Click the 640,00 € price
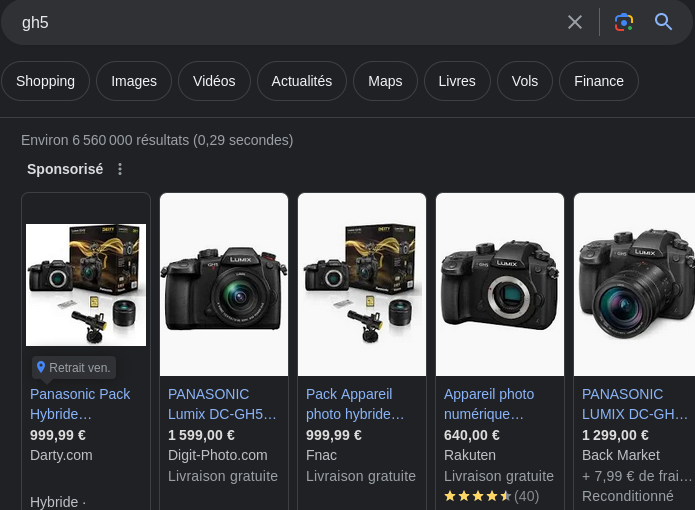 pos(472,435)
